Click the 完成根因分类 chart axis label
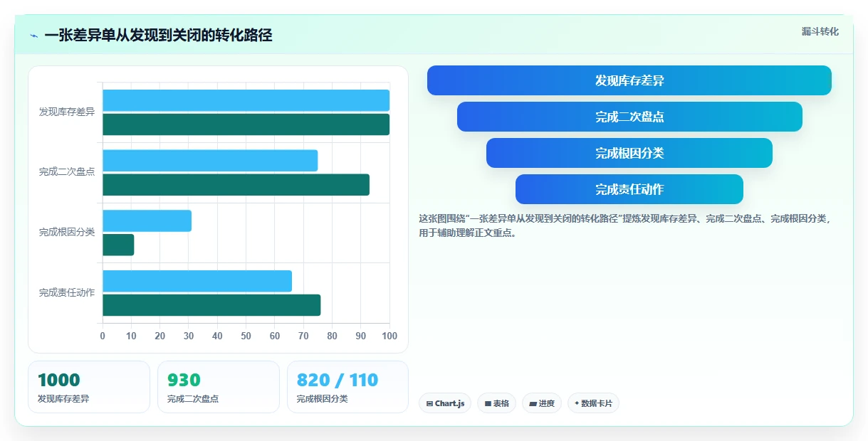Screen dimensions: 868x441 click(67, 233)
